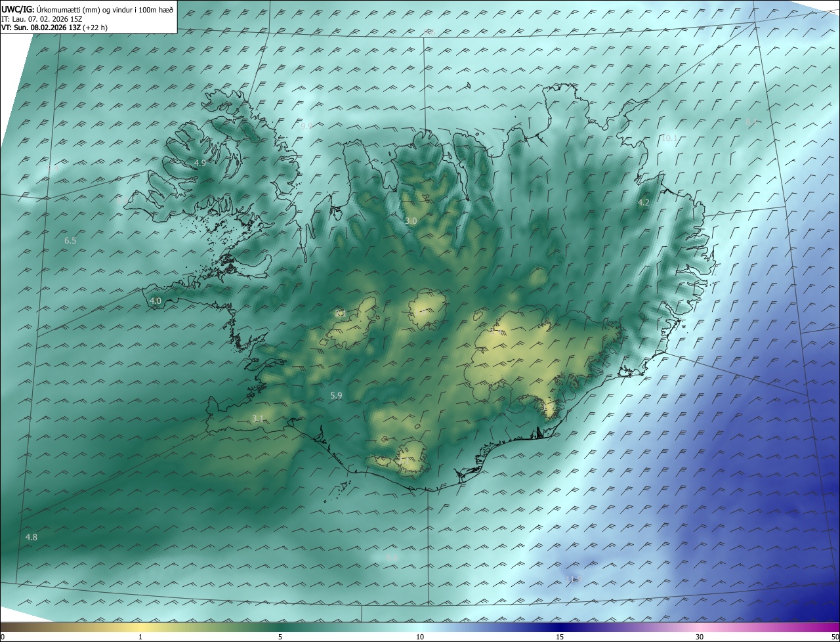This screenshot has height=642, width=840.
Task: Click the 1 tick on the color scale
Action: pyautogui.click(x=140, y=637)
